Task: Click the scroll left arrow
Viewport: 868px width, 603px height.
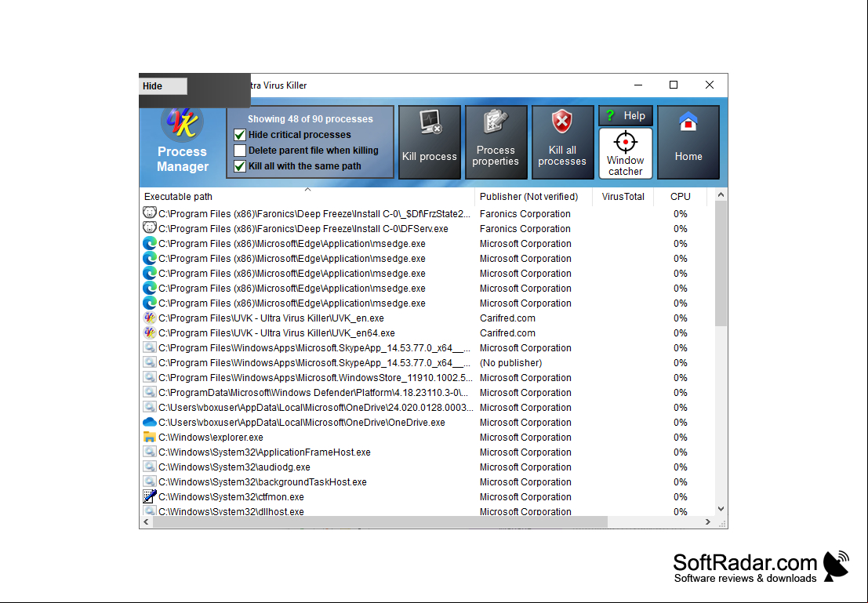Action: pyautogui.click(x=146, y=521)
